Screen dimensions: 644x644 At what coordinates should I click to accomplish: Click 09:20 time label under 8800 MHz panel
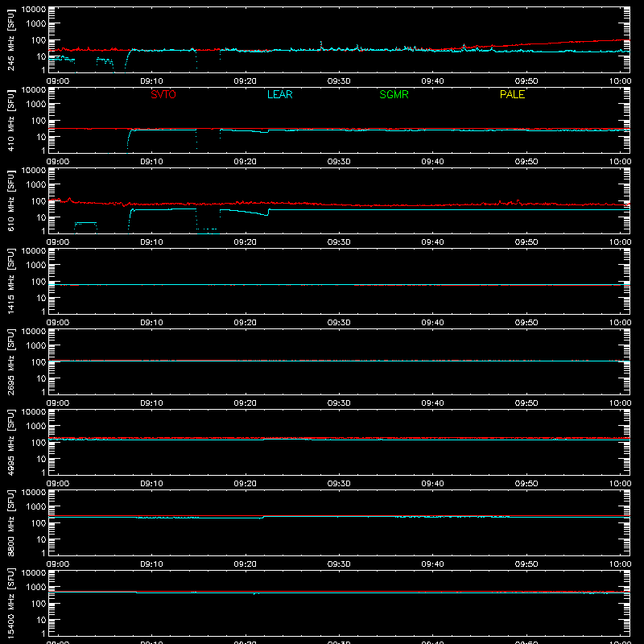[x=246, y=564]
